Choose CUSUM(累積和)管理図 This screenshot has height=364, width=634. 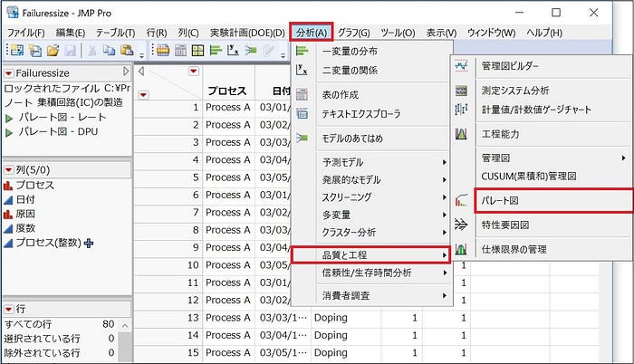(x=529, y=177)
